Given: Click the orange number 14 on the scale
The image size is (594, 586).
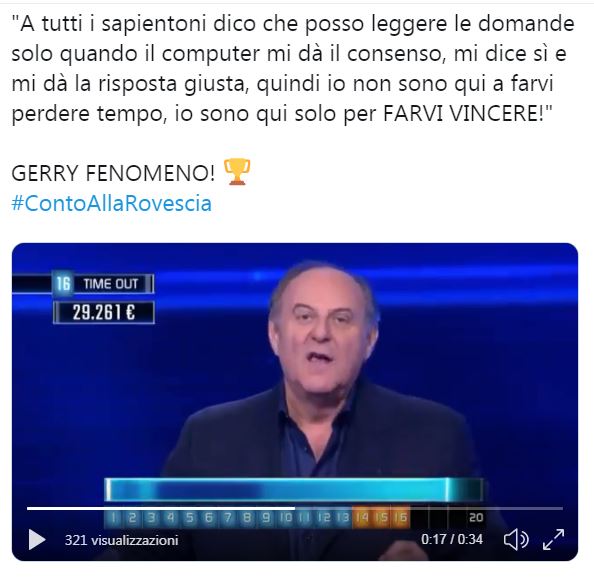Looking at the screenshot, I should pos(362,517).
